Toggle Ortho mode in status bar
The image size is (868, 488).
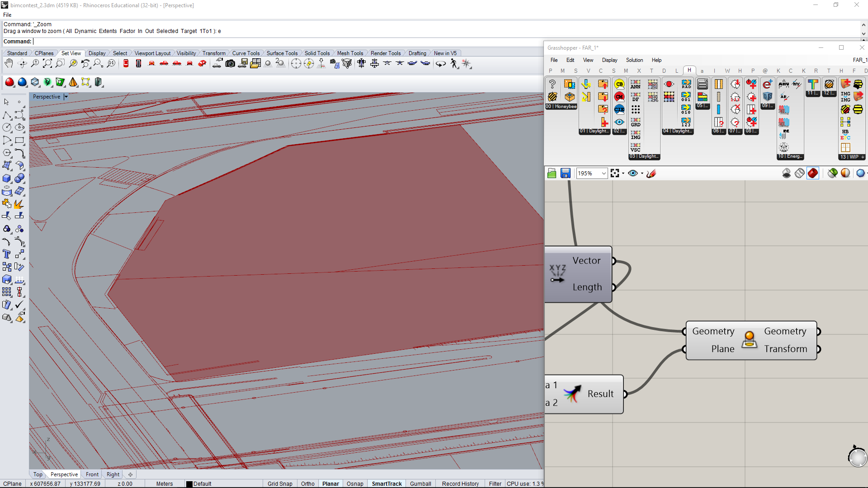[x=307, y=483]
